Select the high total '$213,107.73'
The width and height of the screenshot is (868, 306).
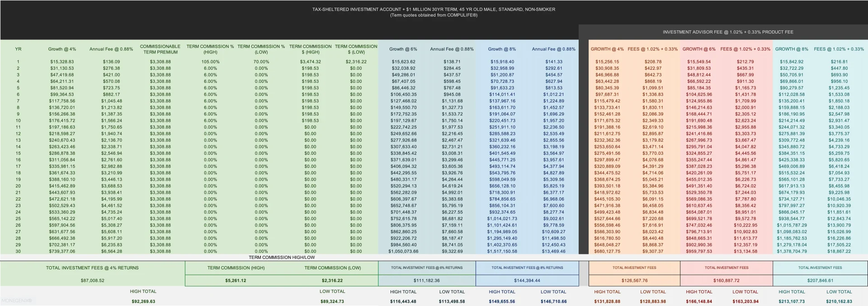pos(792,301)
